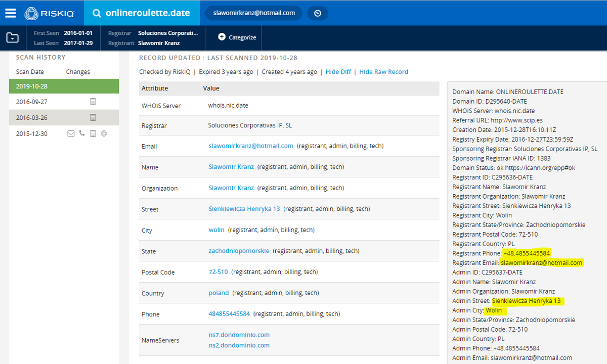Open the slawomirkranz@hotmail.com breadcrumb pill
The width and height of the screenshot is (607, 364).
(253, 13)
